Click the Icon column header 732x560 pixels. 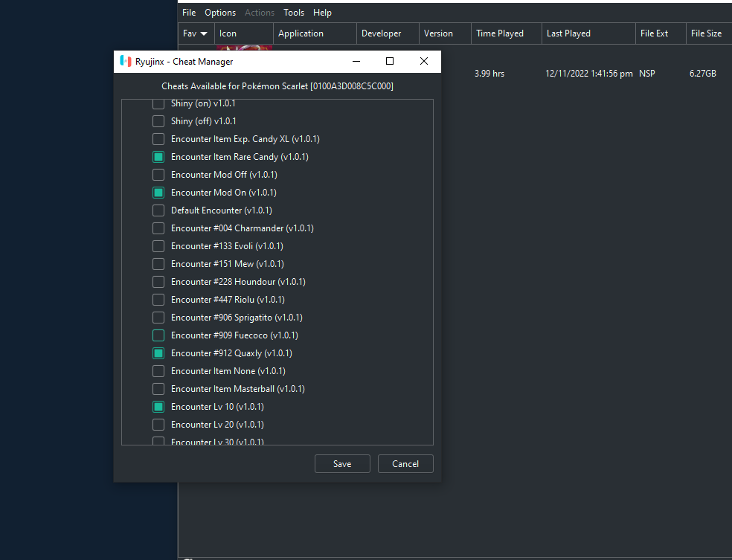pyautogui.click(x=244, y=33)
